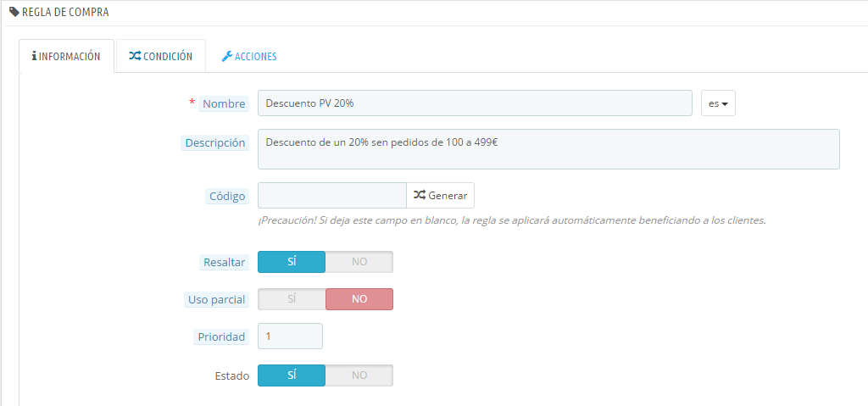Screen dimensions: 868x406
Task: Click the shuffle icon on Condición tab
Action: point(135,56)
